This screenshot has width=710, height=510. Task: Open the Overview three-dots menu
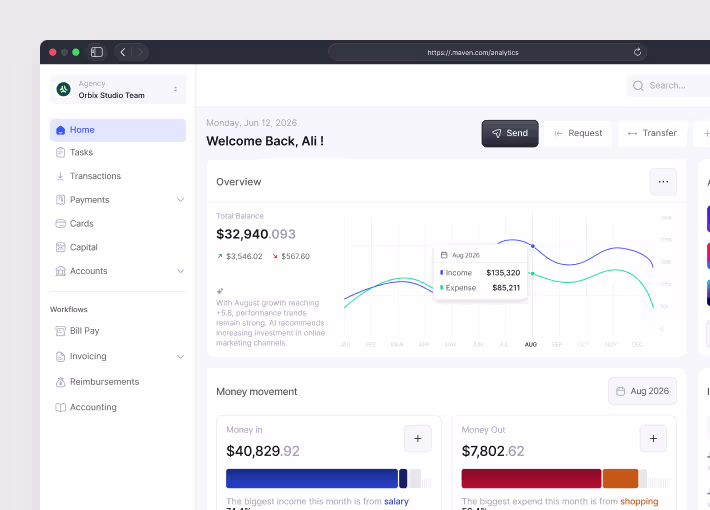tap(663, 182)
